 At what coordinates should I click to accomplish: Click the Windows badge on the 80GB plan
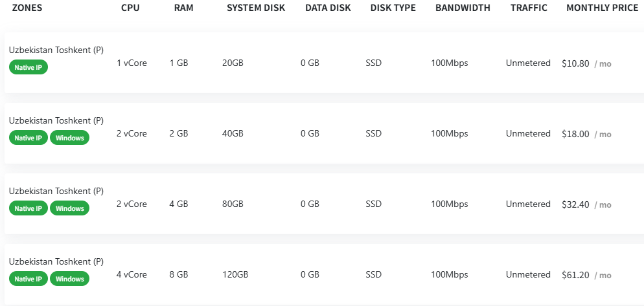69,208
